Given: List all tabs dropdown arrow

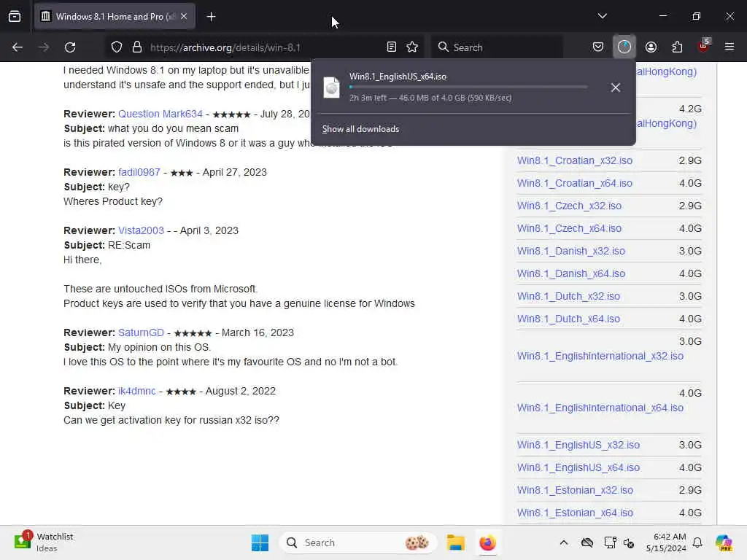Looking at the screenshot, I should [603, 16].
